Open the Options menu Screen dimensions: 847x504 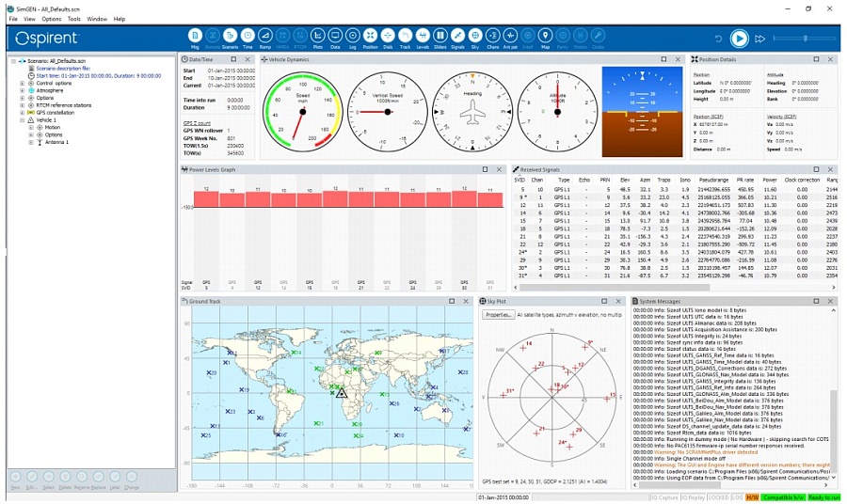point(51,19)
